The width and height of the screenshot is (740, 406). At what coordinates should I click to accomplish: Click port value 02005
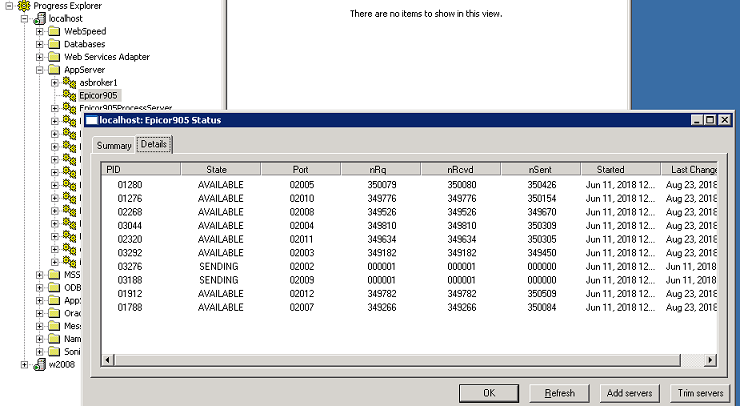pos(302,185)
